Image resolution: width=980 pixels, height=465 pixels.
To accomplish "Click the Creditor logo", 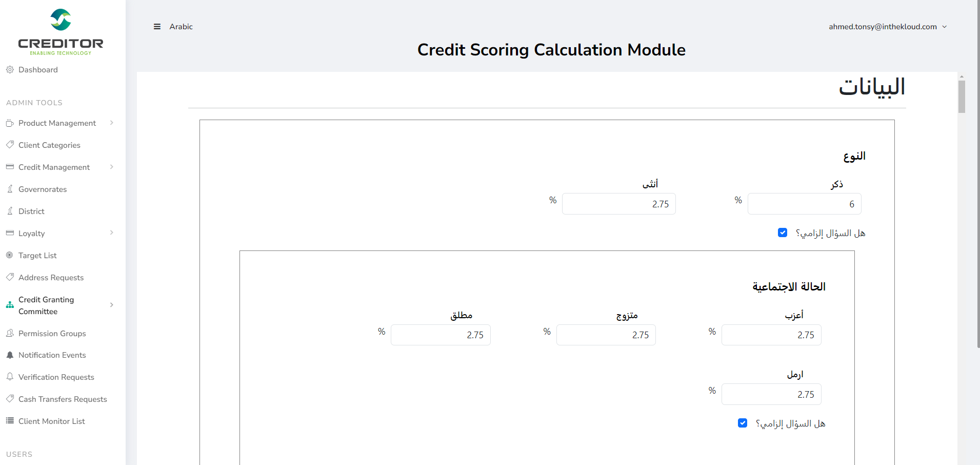I will click(x=61, y=32).
